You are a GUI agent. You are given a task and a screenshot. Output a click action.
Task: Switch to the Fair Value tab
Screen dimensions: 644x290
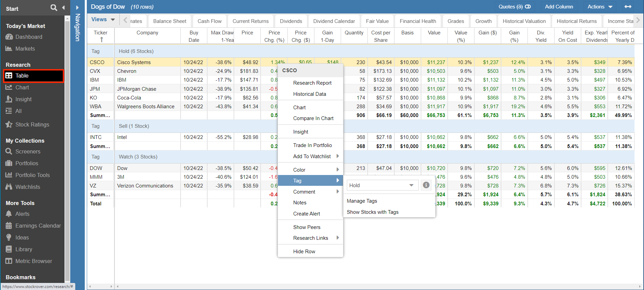377,21
